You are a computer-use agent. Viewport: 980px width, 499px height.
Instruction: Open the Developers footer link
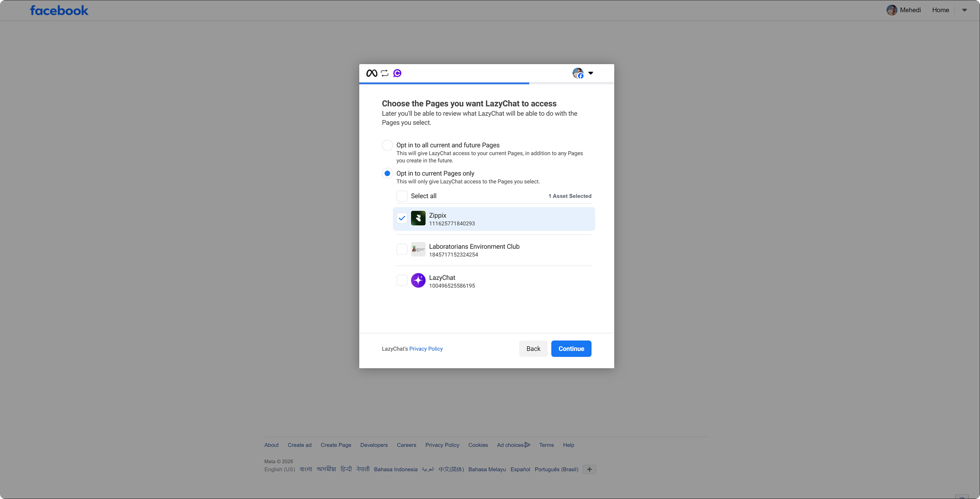click(x=374, y=445)
